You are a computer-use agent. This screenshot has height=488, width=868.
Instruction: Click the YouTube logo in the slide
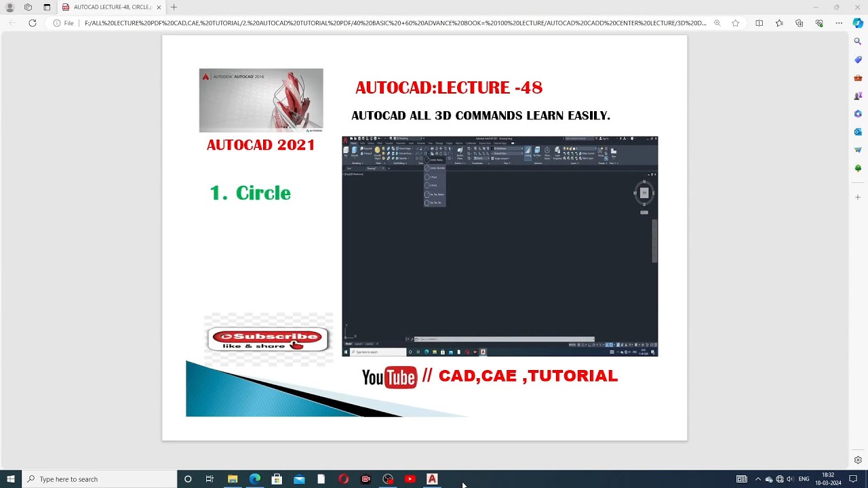389,377
